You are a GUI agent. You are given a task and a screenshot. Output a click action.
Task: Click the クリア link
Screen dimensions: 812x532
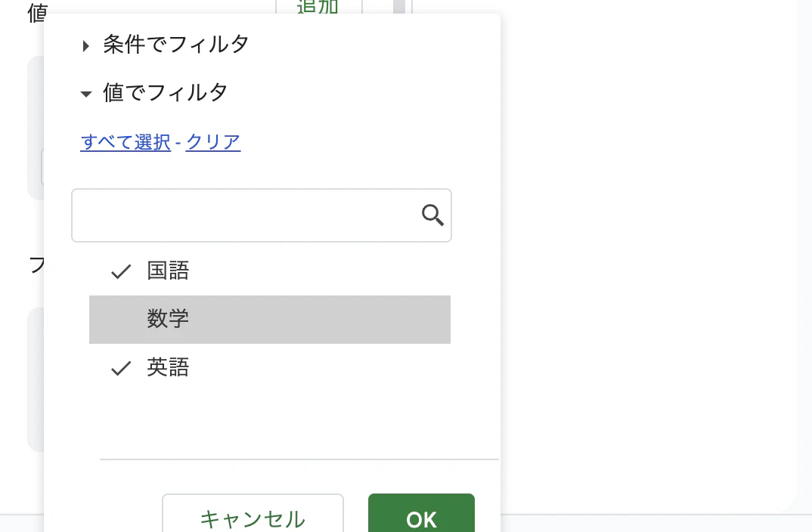click(x=212, y=142)
